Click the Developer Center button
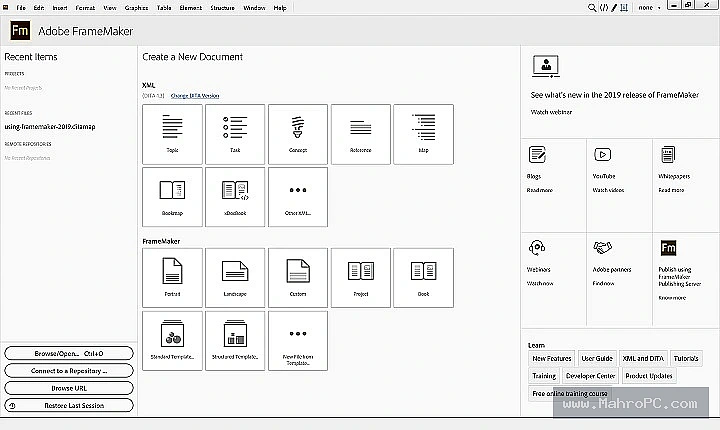The image size is (720, 430). [x=591, y=376]
